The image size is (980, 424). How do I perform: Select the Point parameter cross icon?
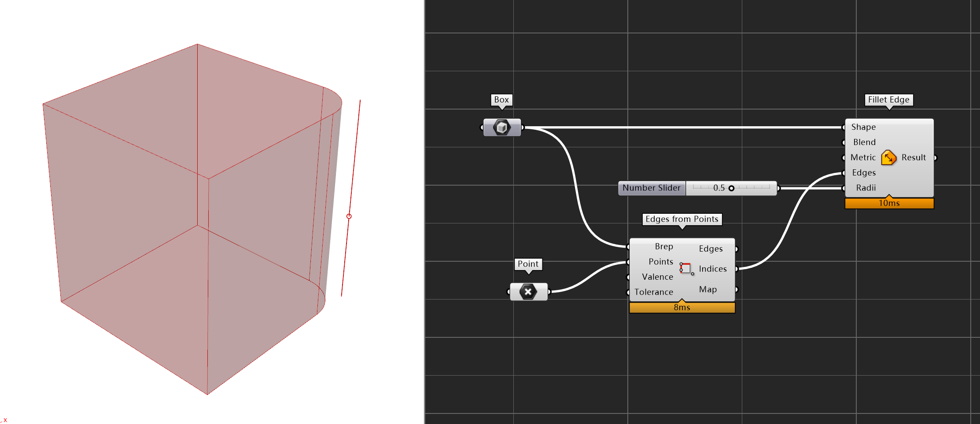pyautogui.click(x=528, y=292)
